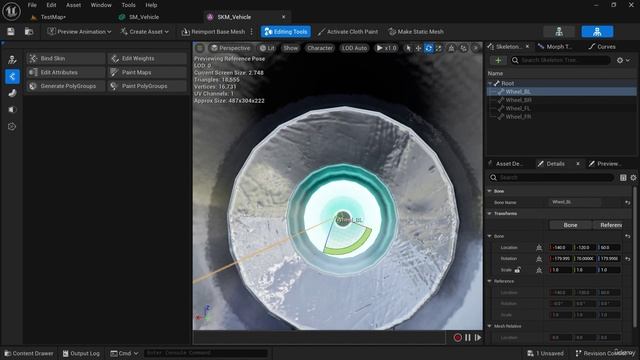Click the browse to asset in content browser icon
Image resolution: width=640 pixels, height=360 pixels.
coord(29,31)
